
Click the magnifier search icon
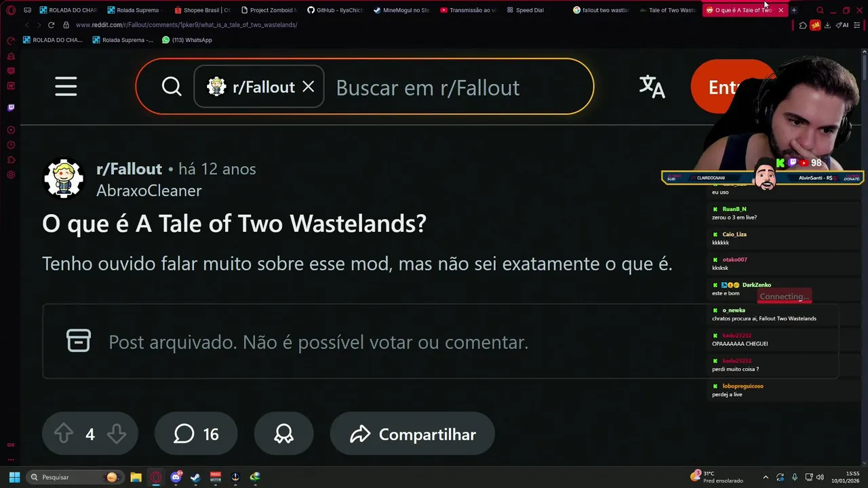(172, 87)
